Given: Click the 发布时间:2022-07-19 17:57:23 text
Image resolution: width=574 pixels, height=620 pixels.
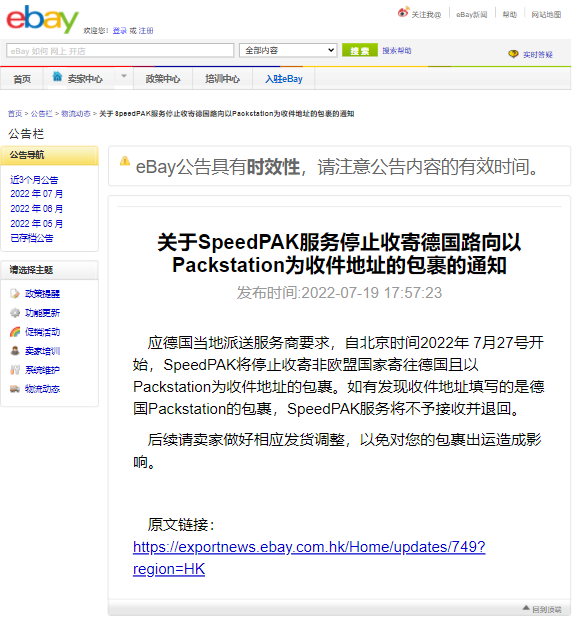Looking at the screenshot, I should (339, 293).
